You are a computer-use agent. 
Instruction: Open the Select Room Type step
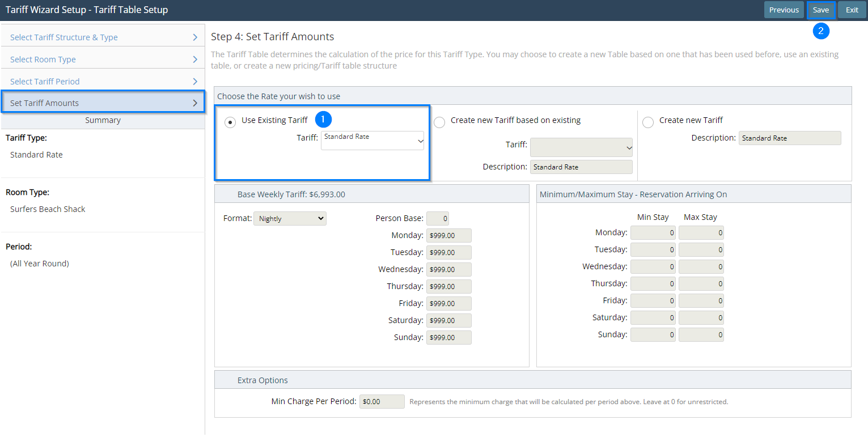43,60
